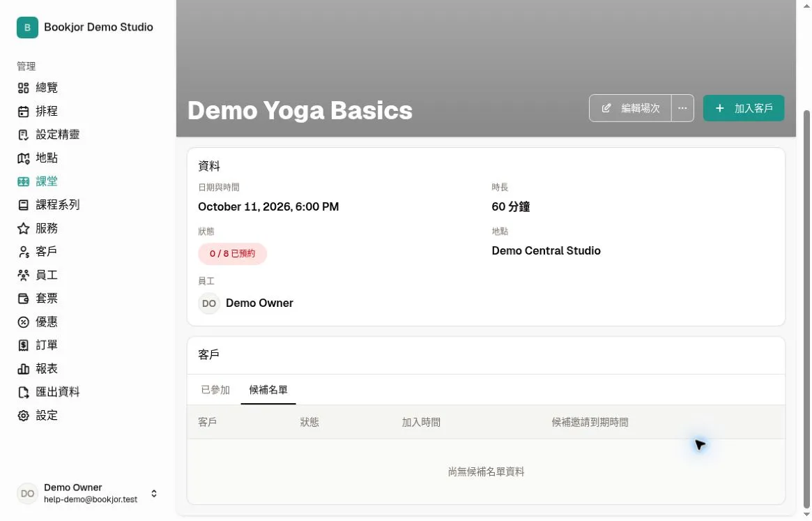Click the DO avatar beside Demo Owner staff
Screen dimensions: 812x521
[209, 304]
